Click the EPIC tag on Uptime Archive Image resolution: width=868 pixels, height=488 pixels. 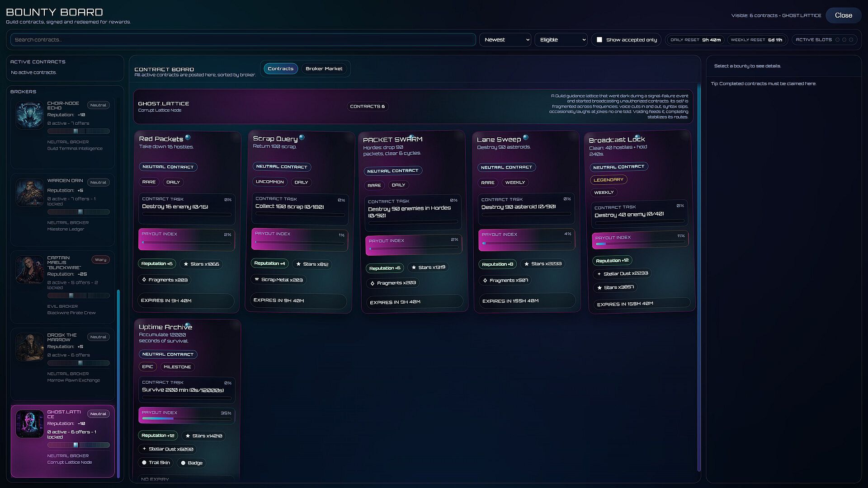[x=148, y=367]
